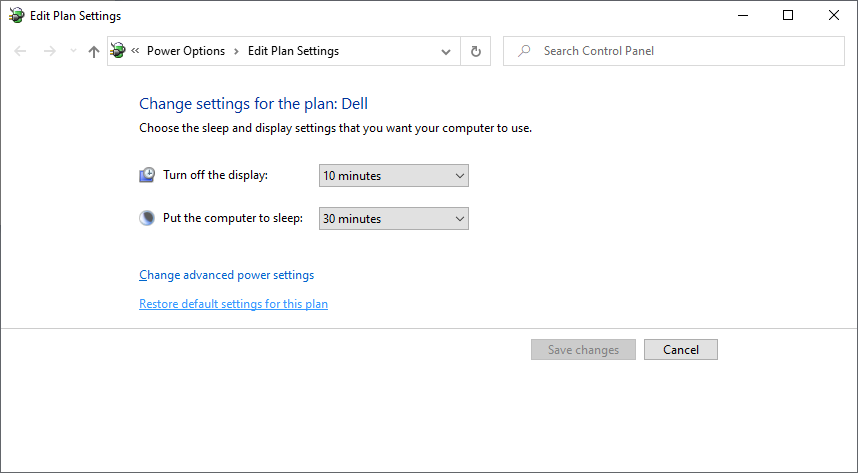
Task: Refresh the Edit Plan Settings page
Action: point(476,51)
